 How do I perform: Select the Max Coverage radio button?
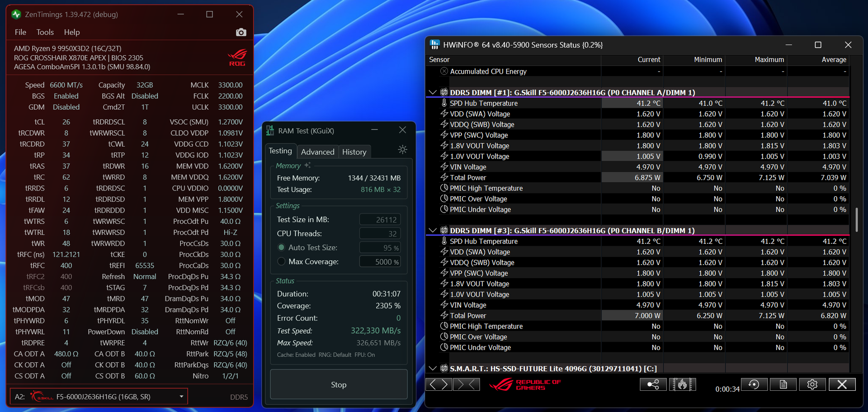(x=281, y=261)
